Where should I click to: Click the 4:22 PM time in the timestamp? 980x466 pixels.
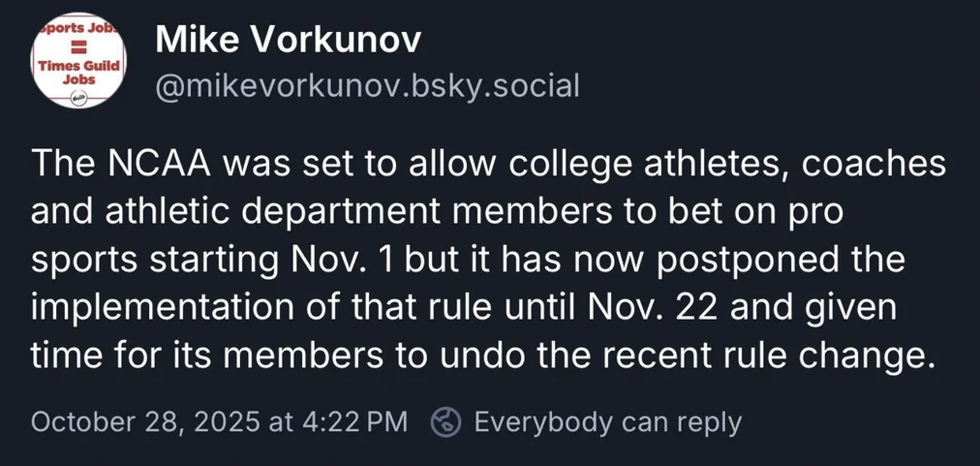pos(354,422)
